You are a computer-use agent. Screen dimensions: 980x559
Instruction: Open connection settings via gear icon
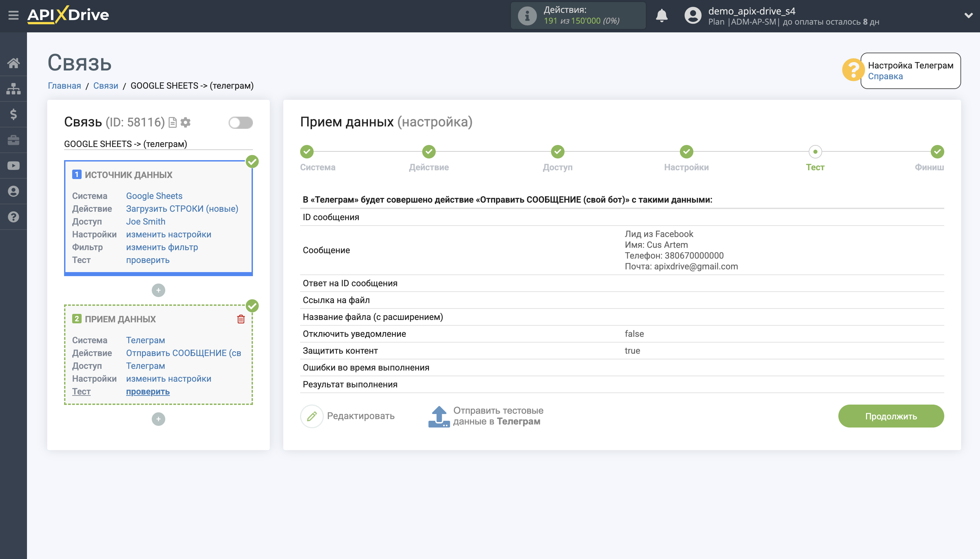point(185,122)
